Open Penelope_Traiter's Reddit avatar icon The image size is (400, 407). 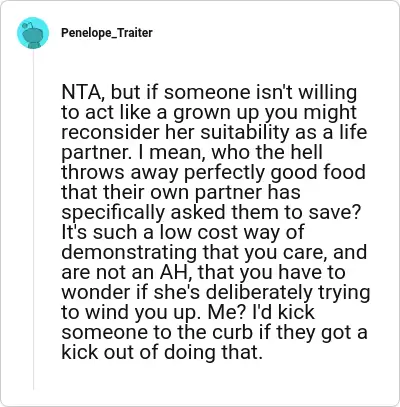point(33,33)
